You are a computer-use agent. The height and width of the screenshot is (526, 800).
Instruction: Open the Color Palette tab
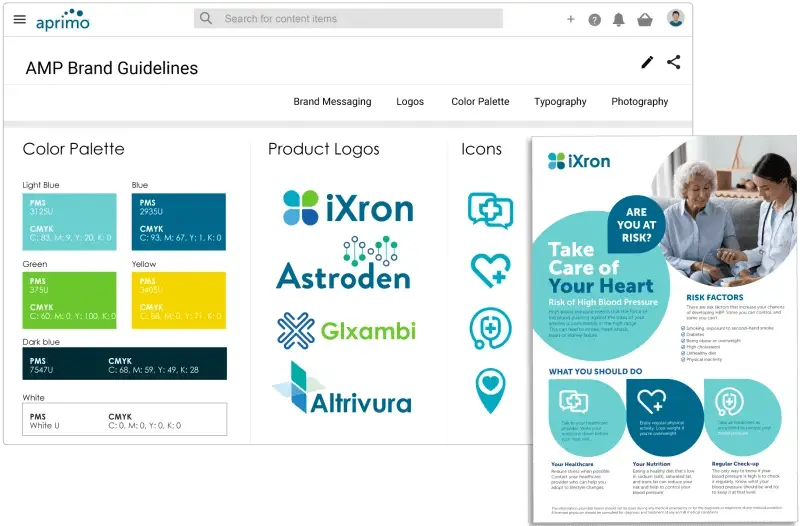tap(480, 102)
